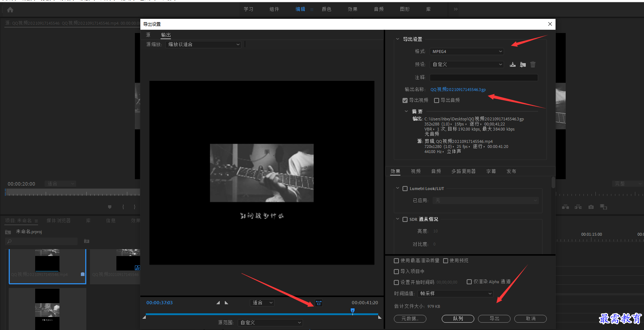Click the aspect ratio correction icon
644x330 pixels.
(319, 303)
